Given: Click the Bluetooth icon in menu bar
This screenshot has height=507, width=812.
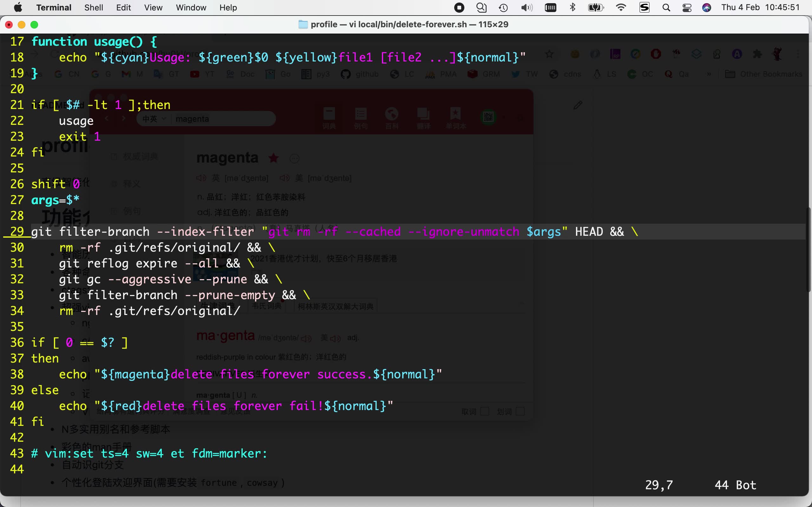Looking at the screenshot, I should tap(571, 8).
